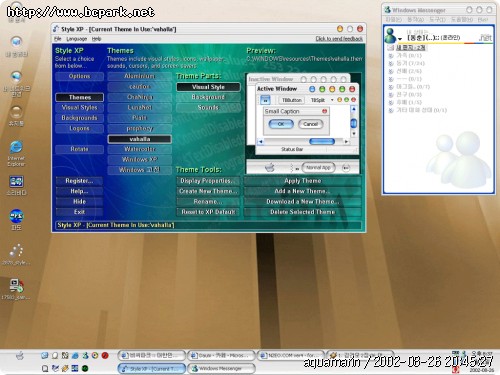The height and width of the screenshot is (375, 500).
Task: Open the Help menu in Style XP
Action: 96,39
